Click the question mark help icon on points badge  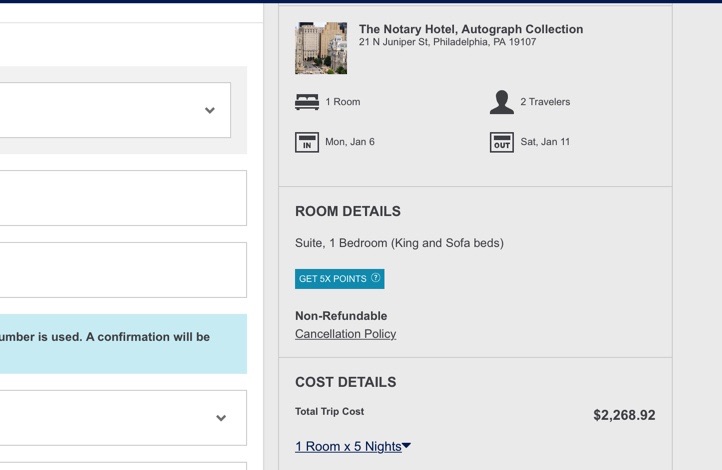[376, 278]
